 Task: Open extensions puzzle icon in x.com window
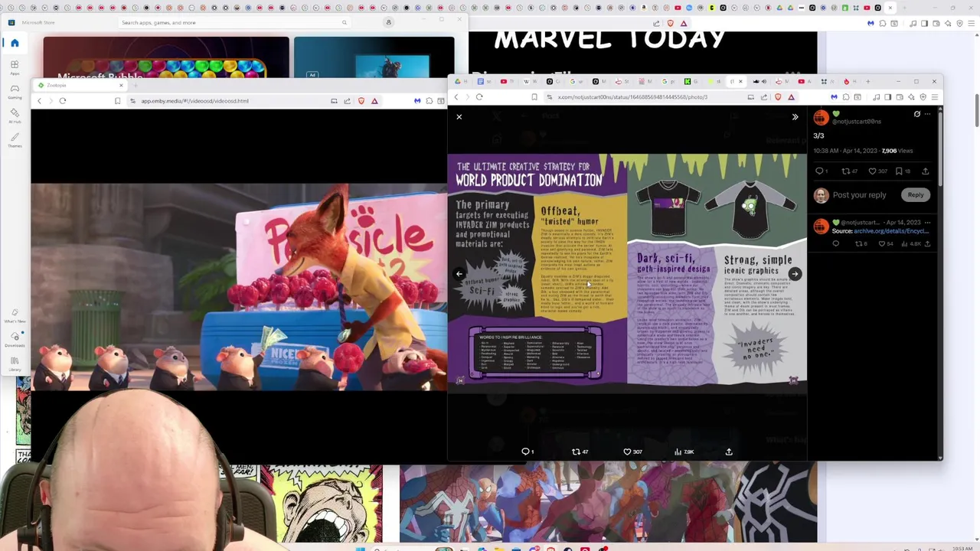[845, 97]
